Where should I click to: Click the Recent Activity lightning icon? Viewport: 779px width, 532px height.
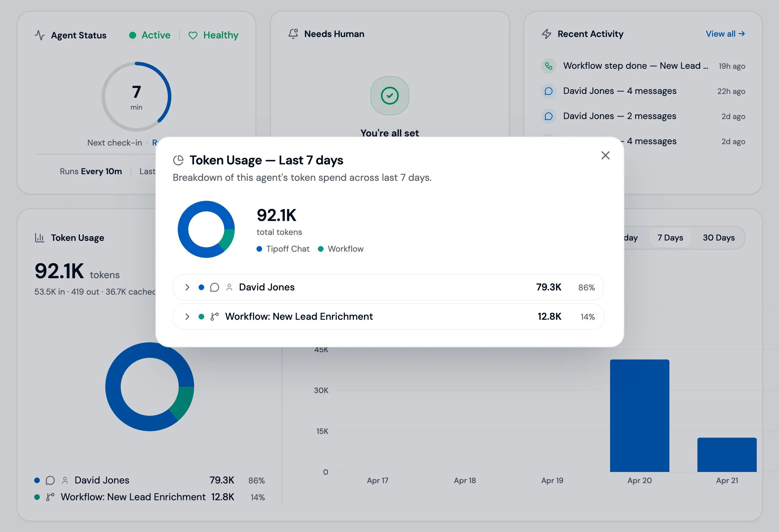(x=547, y=34)
